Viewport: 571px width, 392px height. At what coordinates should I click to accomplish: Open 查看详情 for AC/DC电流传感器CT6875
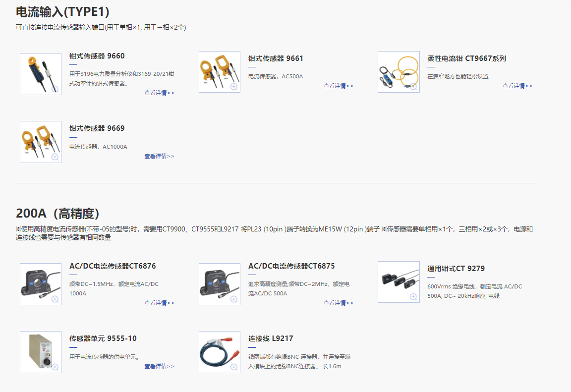pos(338,303)
